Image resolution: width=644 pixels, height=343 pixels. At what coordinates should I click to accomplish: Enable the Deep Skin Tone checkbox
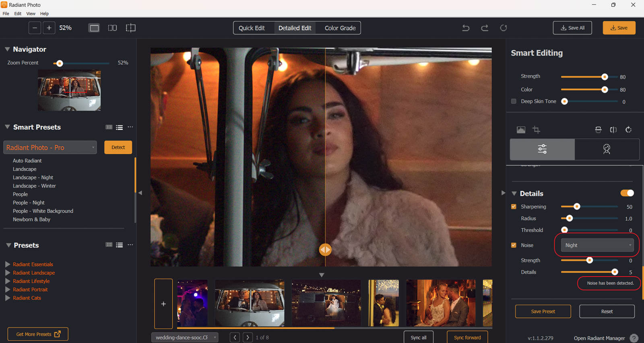514,101
